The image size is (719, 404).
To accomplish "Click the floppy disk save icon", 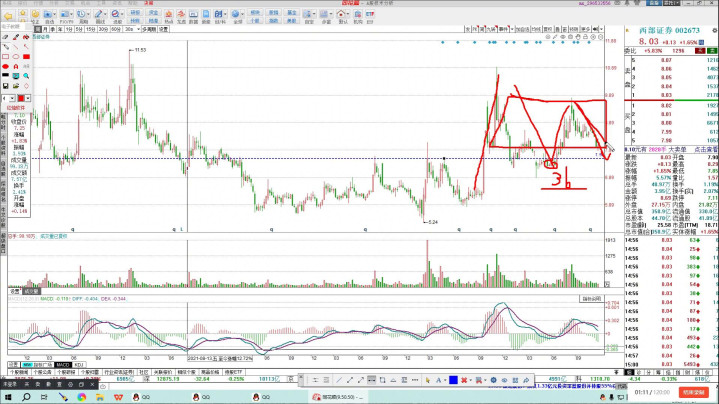I will [6, 86].
